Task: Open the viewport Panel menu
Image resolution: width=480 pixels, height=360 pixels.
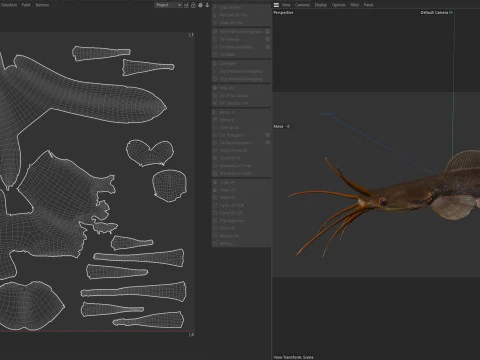Action: [368, 5]
